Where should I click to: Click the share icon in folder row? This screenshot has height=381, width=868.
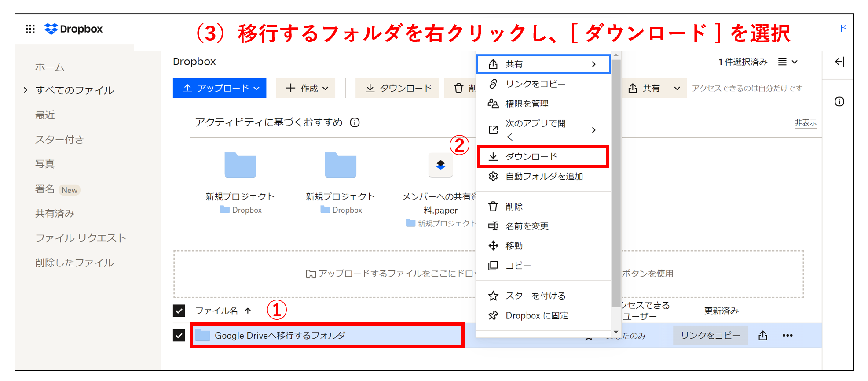coord(763,336)
